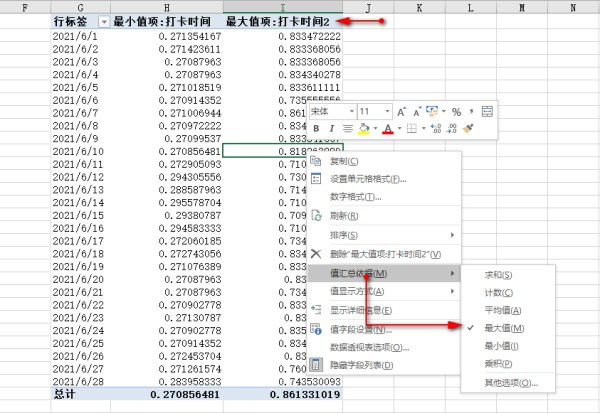Click the borders grid icon

click(411, 129)
